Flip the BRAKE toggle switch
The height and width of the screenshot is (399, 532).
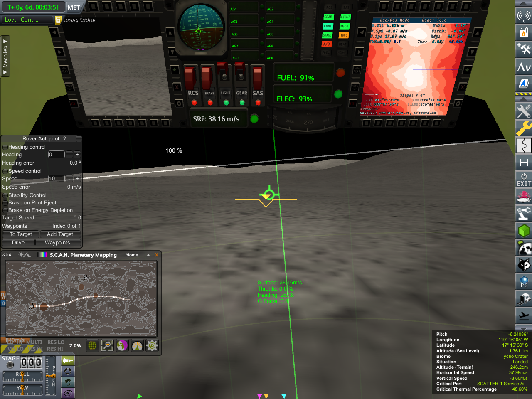click(207, 77)
